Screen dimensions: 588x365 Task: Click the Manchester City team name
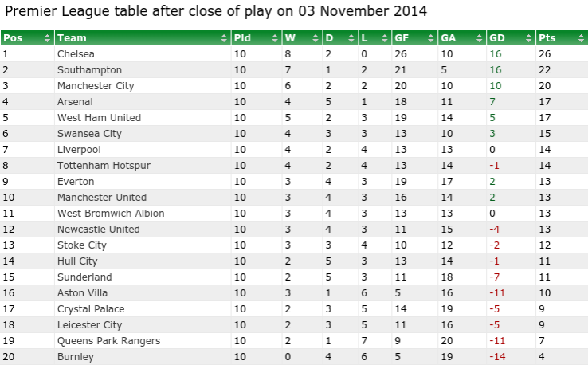point(96,86)
